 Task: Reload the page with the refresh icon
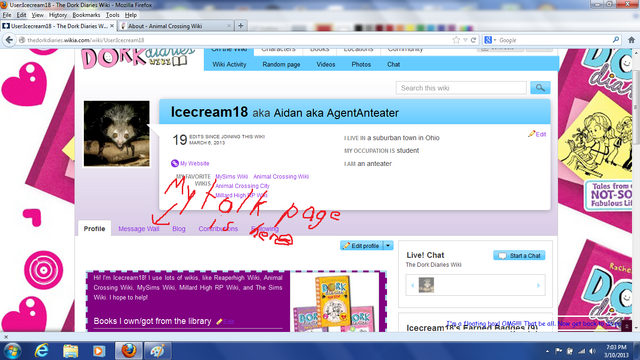tap(473, 40)
